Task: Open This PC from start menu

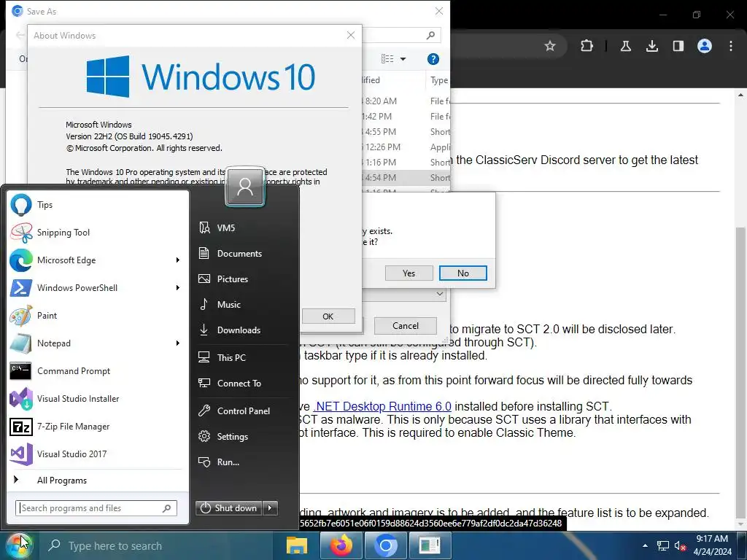Action: pos(243,357)
